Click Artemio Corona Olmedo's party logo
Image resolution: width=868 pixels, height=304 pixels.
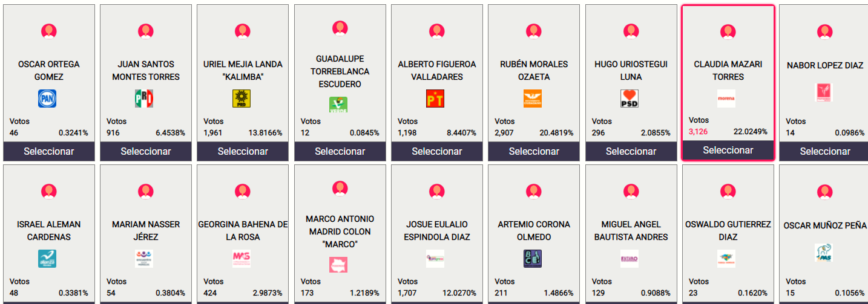tap(533, 259)
